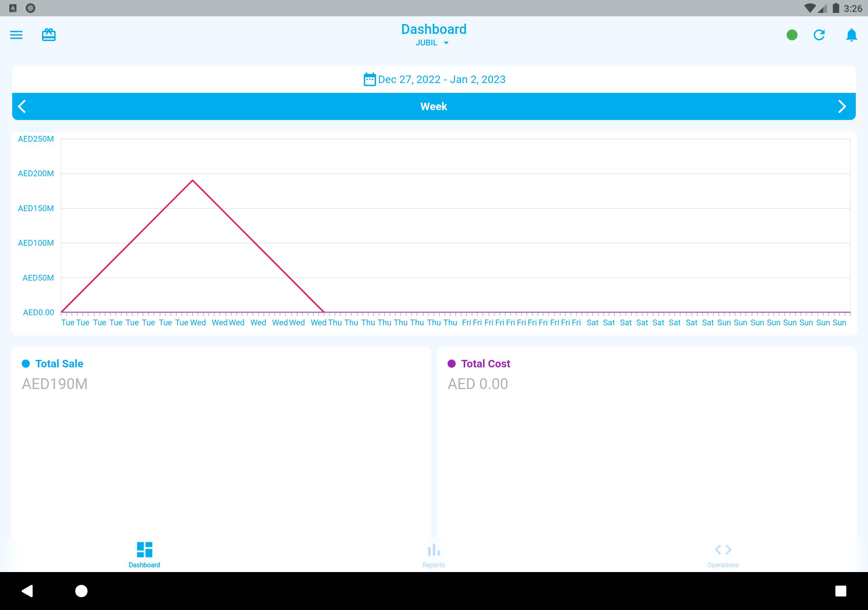Click the 3:26 clock in status bar
The height and width of the screenshot is (610, 868).
pos(853,8)
